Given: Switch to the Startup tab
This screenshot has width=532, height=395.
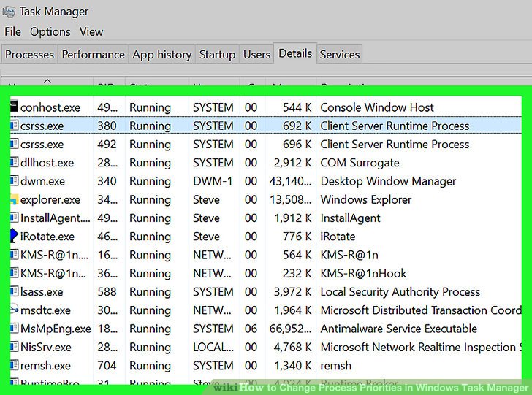Looking at the screenshot, I should click(217, 54).
